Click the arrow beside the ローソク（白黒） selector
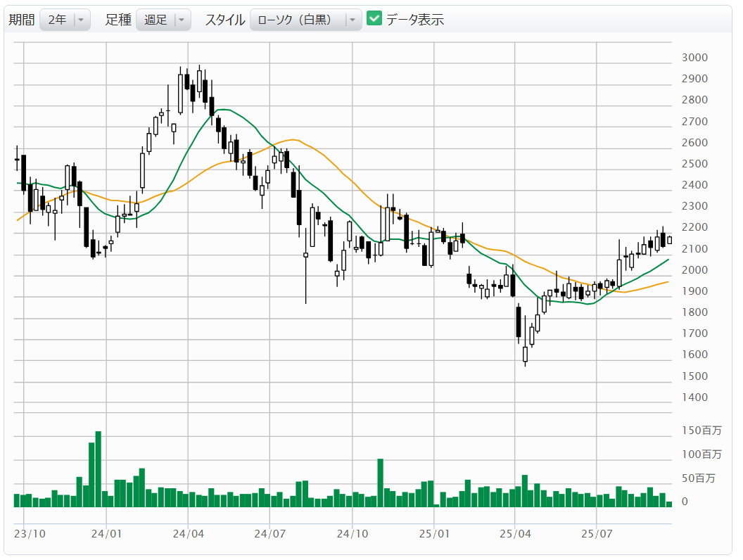 point(353,20)
